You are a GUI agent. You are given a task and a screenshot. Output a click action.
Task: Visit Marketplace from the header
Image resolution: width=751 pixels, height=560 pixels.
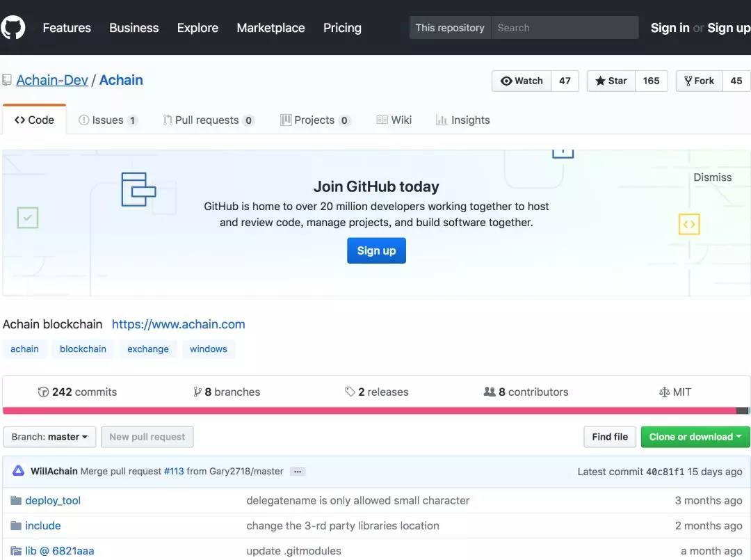coord(270,28)
